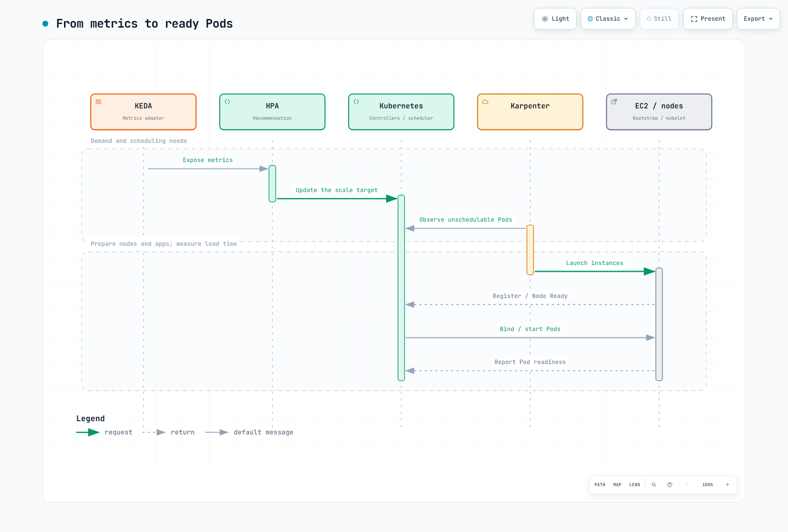Click the 'Demand and scheduling needs' group label
788x532 pixels.
(x=139, y=141)
